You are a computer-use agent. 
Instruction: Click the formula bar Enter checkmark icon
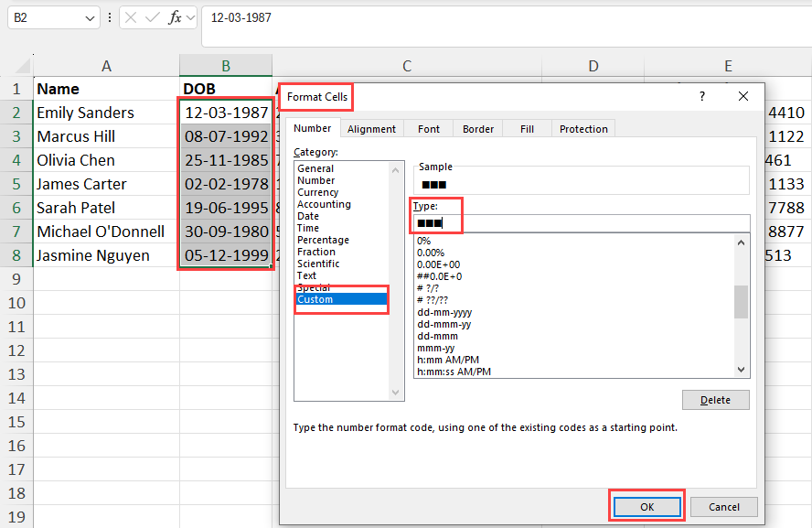point(152,18)
